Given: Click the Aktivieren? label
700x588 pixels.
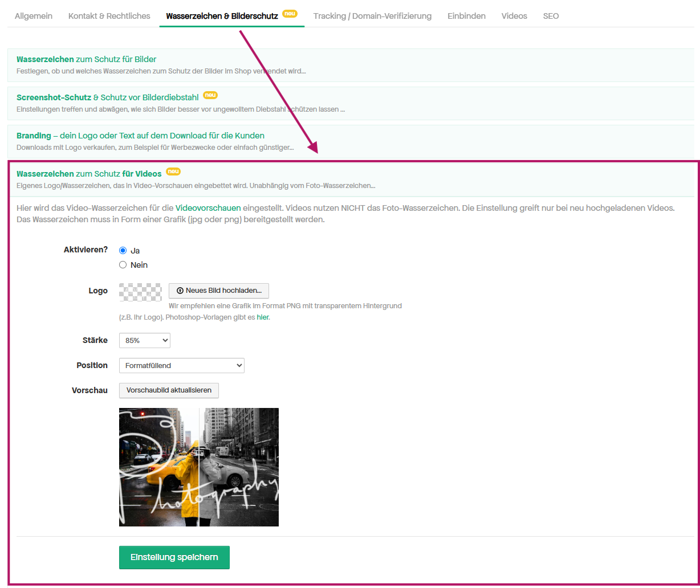Looking at the screenshot, I should point(86,250).
